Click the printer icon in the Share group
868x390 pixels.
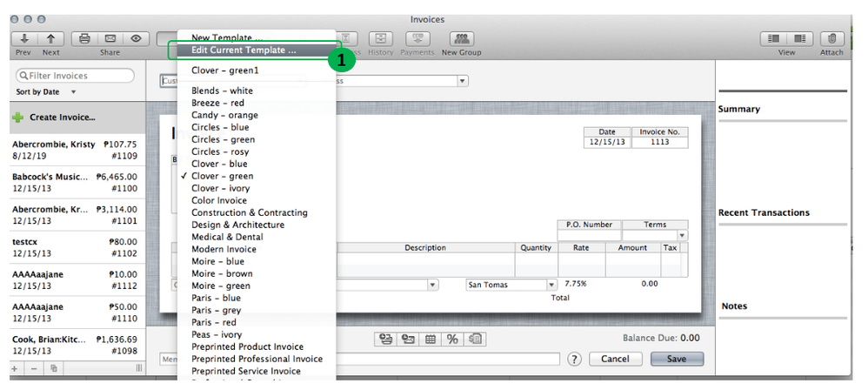pyautogui.click(x=84, y=39)
